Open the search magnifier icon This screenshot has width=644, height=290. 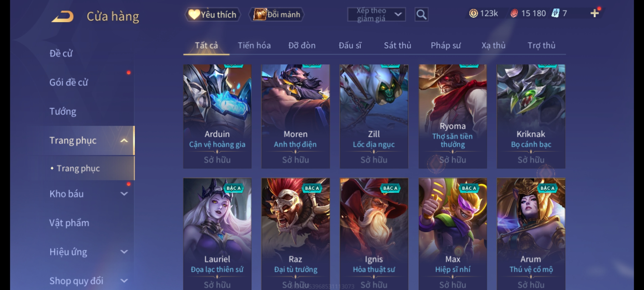point(421,15)
